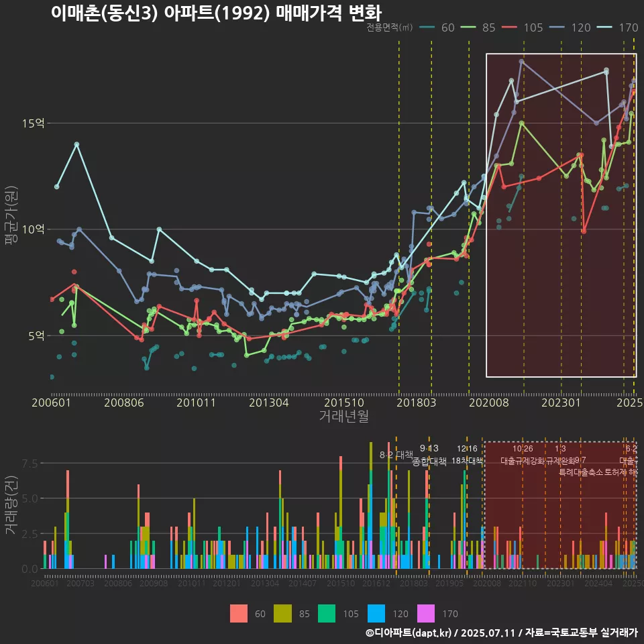Click the 120㎡ line marker in top legend
The image size is (644, 644).
(557, 28)
